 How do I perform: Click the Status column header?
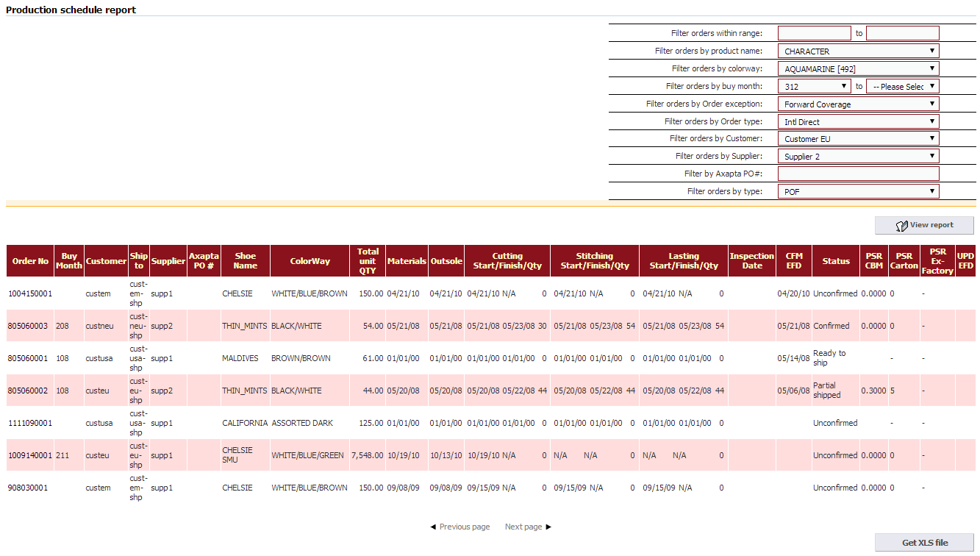[x=836, y=261]
